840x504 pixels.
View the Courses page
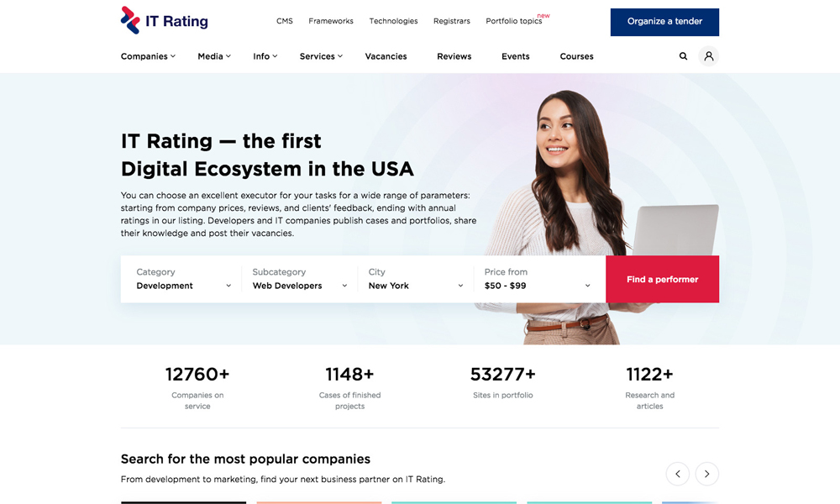pyautogui.click(x=576, y=56)
